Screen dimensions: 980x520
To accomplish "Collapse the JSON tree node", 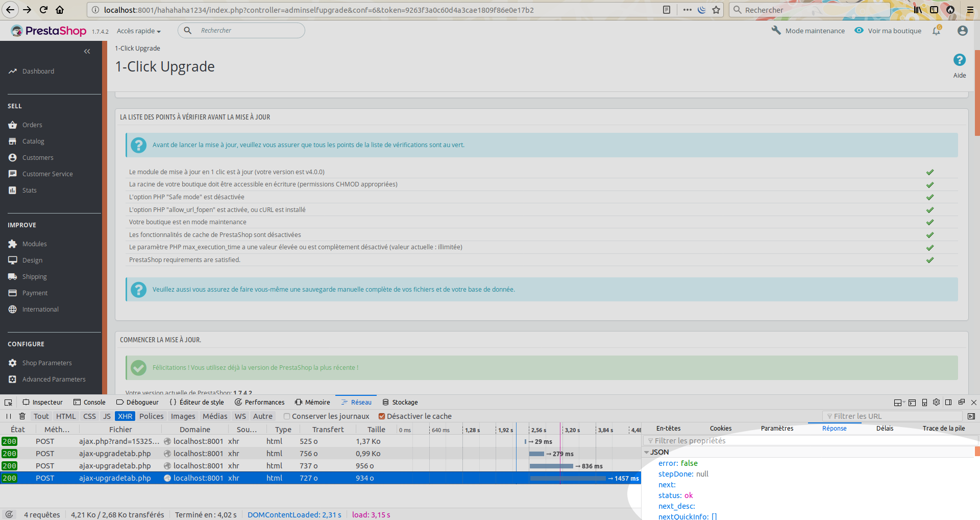I will pyautogui.click(x=647, y=452).
